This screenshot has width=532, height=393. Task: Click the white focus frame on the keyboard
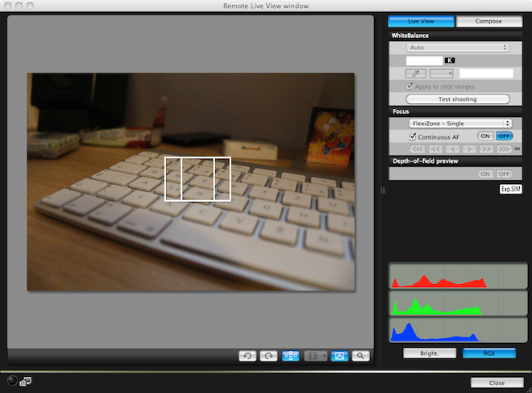coord(197,179)
